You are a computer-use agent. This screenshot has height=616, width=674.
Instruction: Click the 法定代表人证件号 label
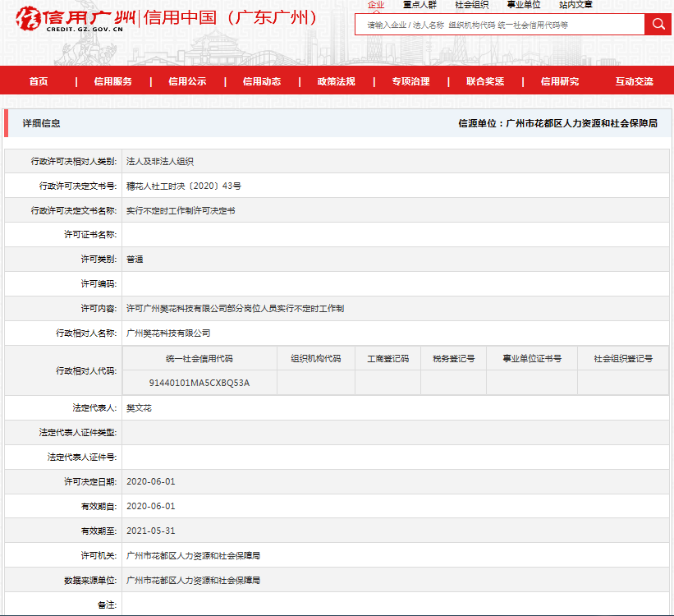tap(82, 457)
